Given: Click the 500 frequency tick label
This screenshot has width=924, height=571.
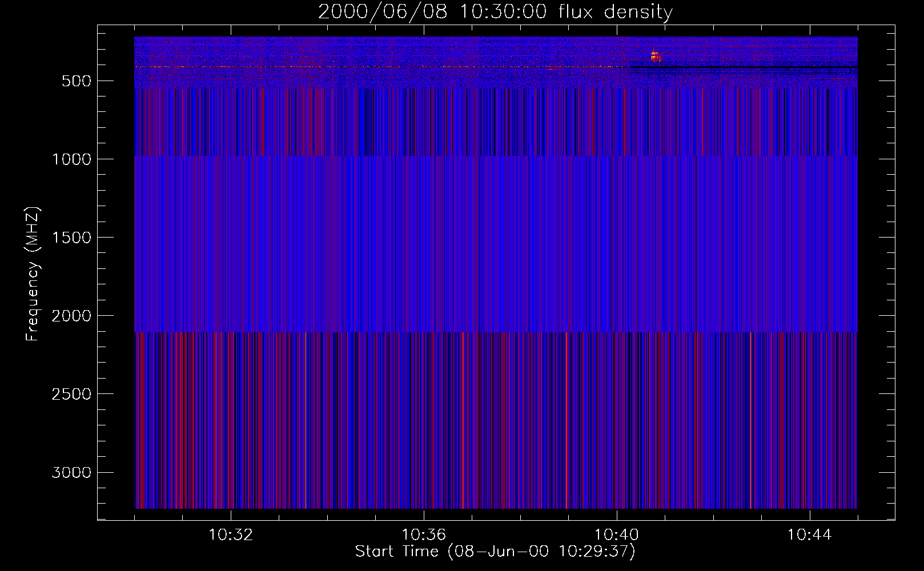Looking at the screenshot, I should tap(77, 81).
